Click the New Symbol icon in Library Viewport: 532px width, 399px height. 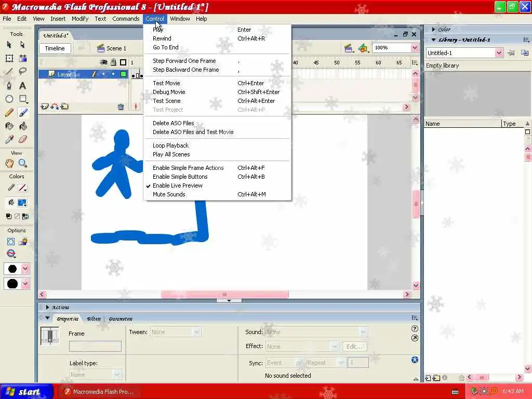428,378
